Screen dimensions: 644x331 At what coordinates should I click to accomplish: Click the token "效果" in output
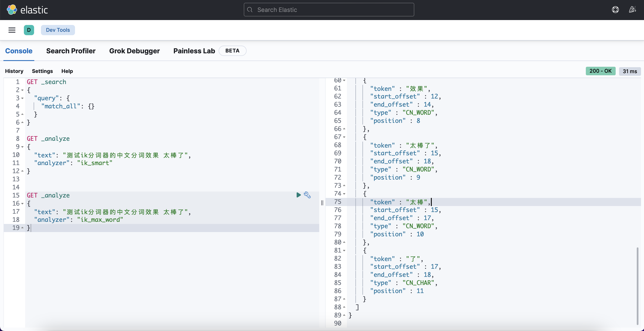point(417,89)
